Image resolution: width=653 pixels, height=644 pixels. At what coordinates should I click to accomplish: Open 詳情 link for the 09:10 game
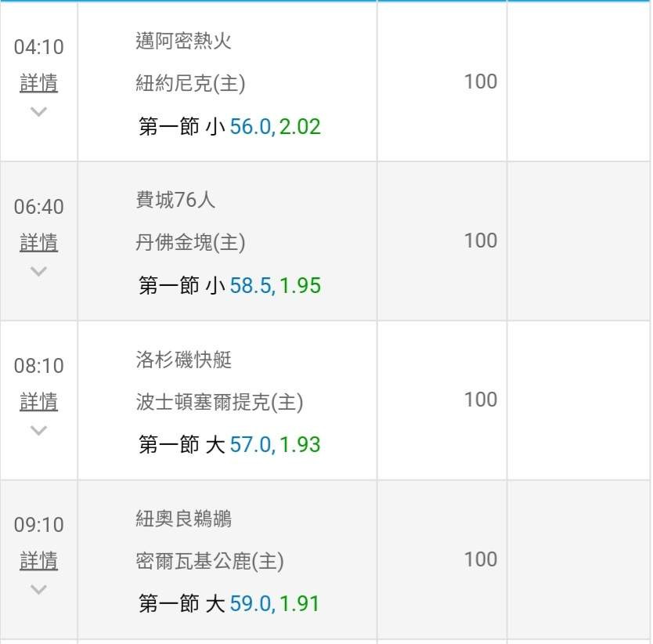coord(38,560)
